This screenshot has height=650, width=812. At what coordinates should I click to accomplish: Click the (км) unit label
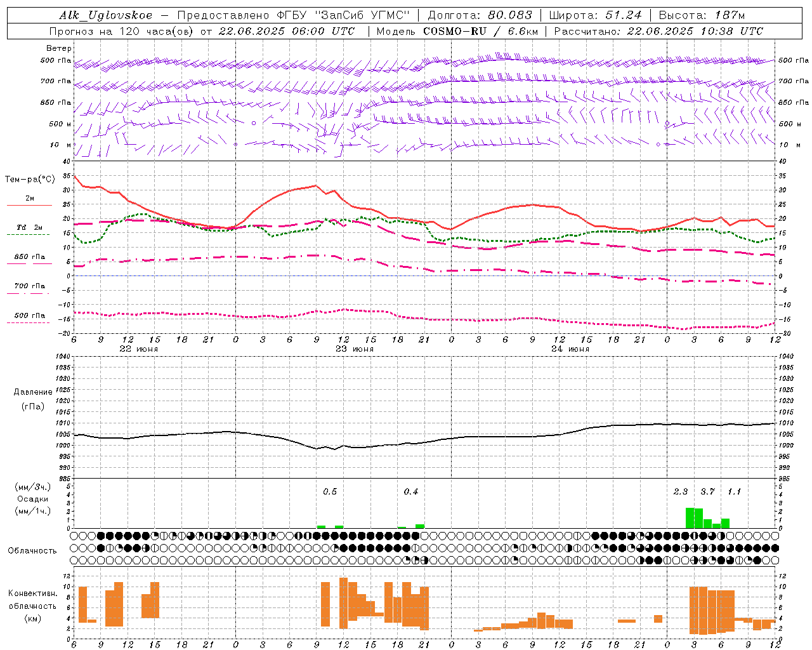click(32, 618)
